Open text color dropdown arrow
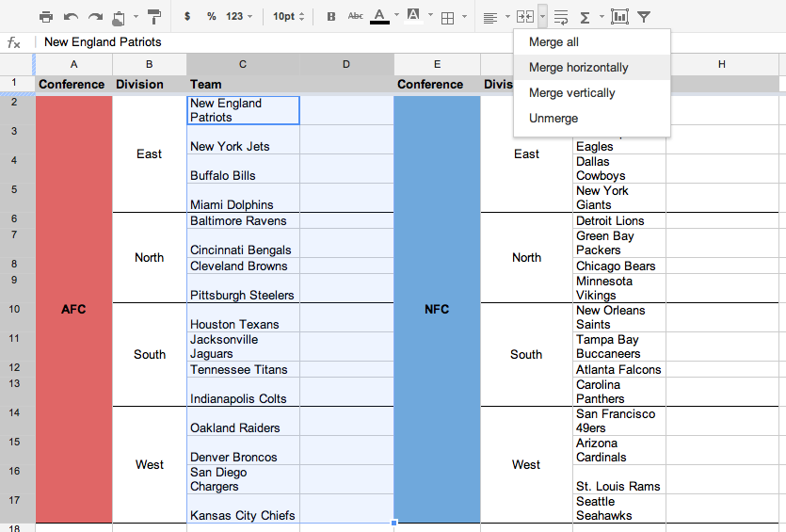Image resolution: width=786 pixels, height=532 pixels. click(396, 16)
